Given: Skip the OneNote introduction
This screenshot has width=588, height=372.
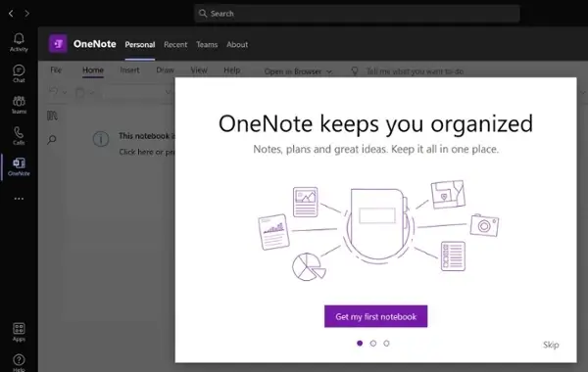Looking at the screenshot, I should click(x=551, y=345).
